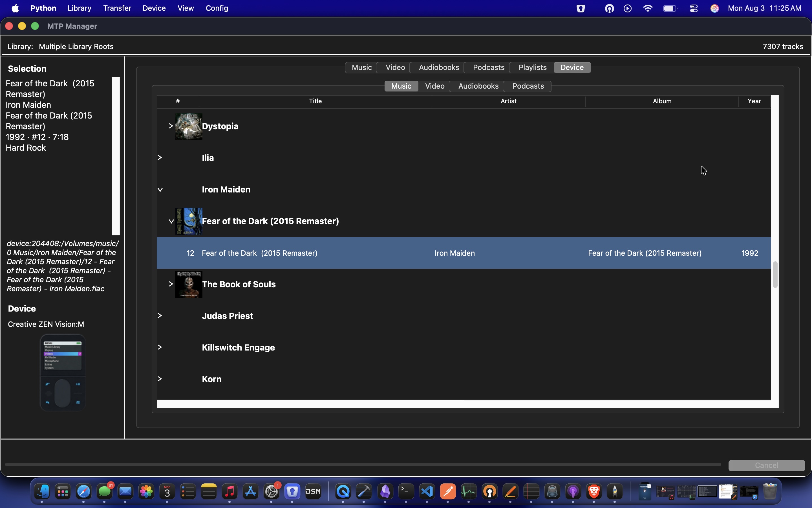This screenshot has width=812, height=508.
Task: Switch to the Playlists tab
Action: click(x=533, y=67)
